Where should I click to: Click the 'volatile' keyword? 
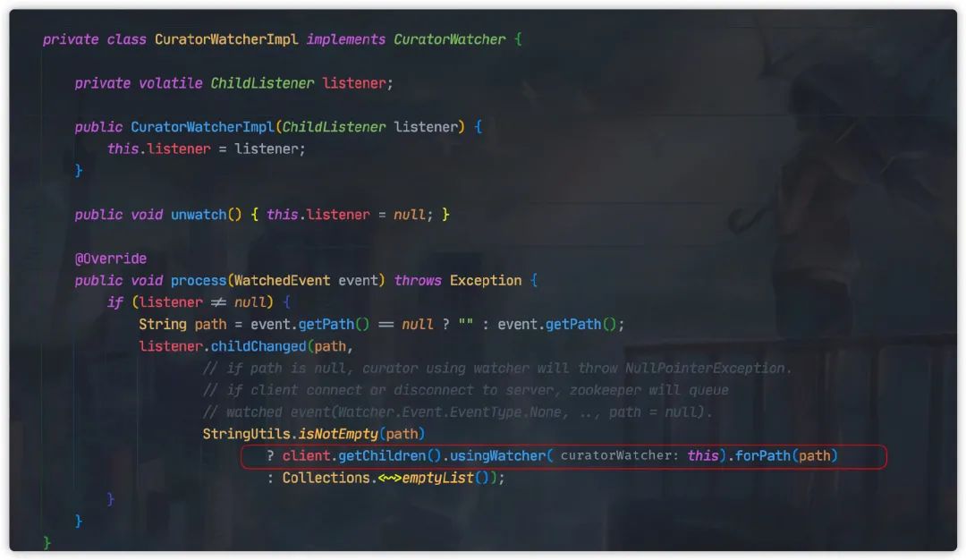(x=170, y=83)
